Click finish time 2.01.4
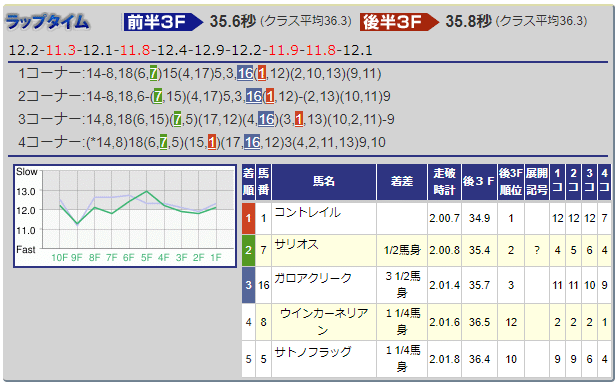The image size is (616, 384). click(x=444, y=285)
